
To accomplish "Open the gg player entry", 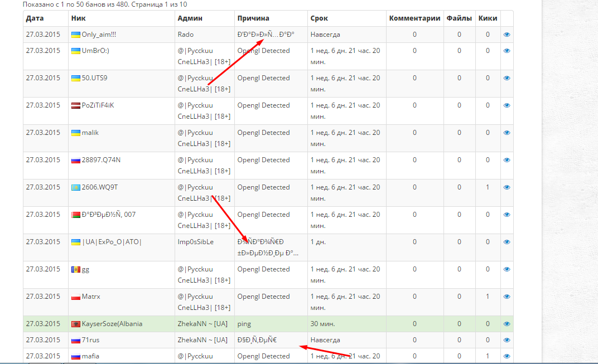I will 85,269.
